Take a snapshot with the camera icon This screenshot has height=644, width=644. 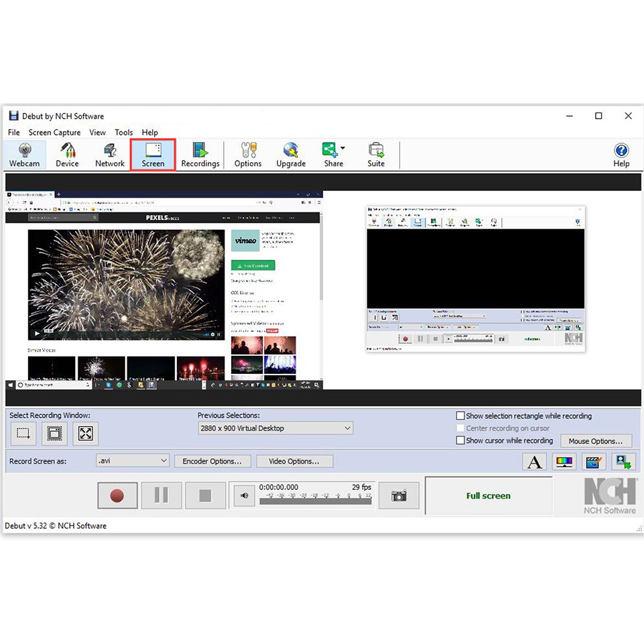point(399,496)
